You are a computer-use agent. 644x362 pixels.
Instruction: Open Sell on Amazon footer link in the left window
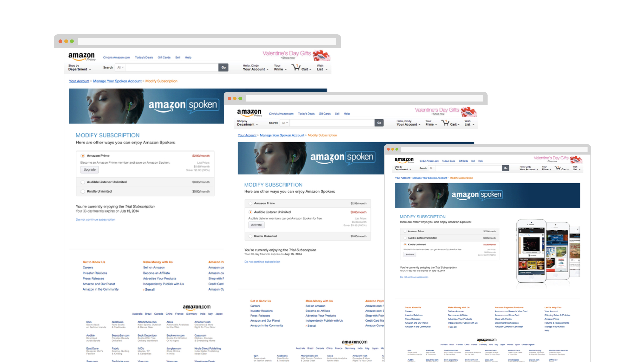[x=154, y=268]
